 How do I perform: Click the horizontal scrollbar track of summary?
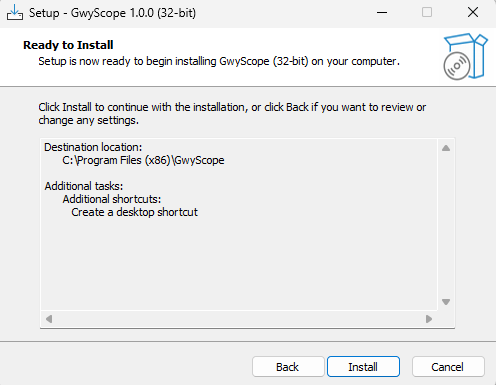239,319
